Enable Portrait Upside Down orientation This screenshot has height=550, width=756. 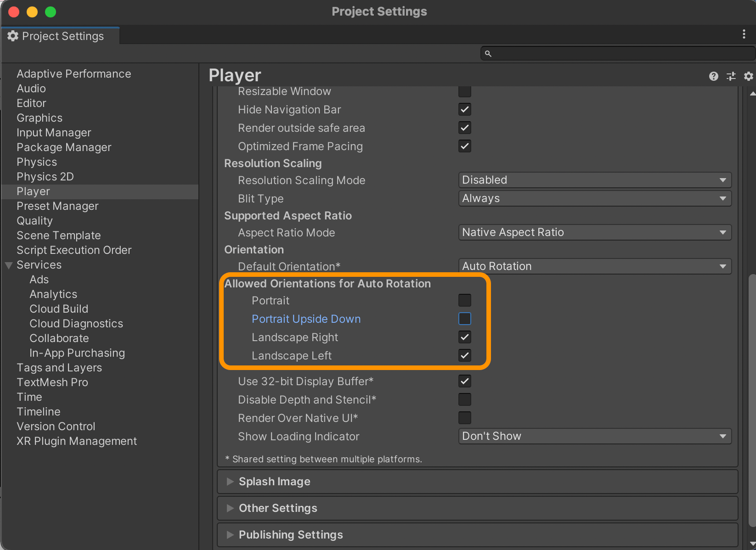click(464, 318)
